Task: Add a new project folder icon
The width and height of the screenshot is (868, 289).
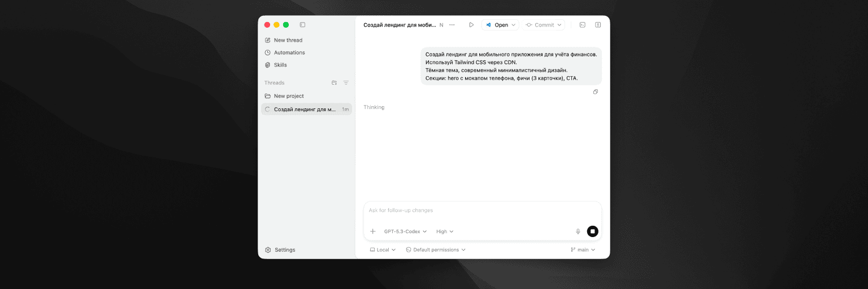Action: (x=334, y=82)
